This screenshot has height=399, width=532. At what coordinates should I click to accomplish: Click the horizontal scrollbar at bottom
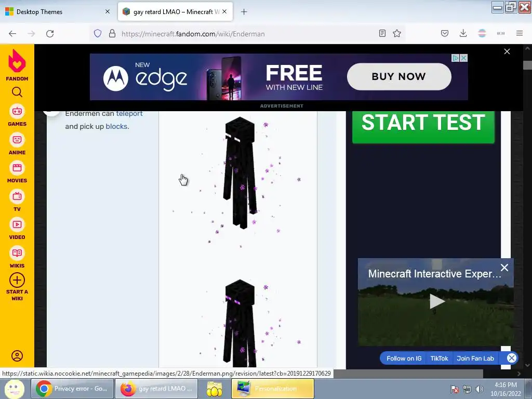point(408,374)
